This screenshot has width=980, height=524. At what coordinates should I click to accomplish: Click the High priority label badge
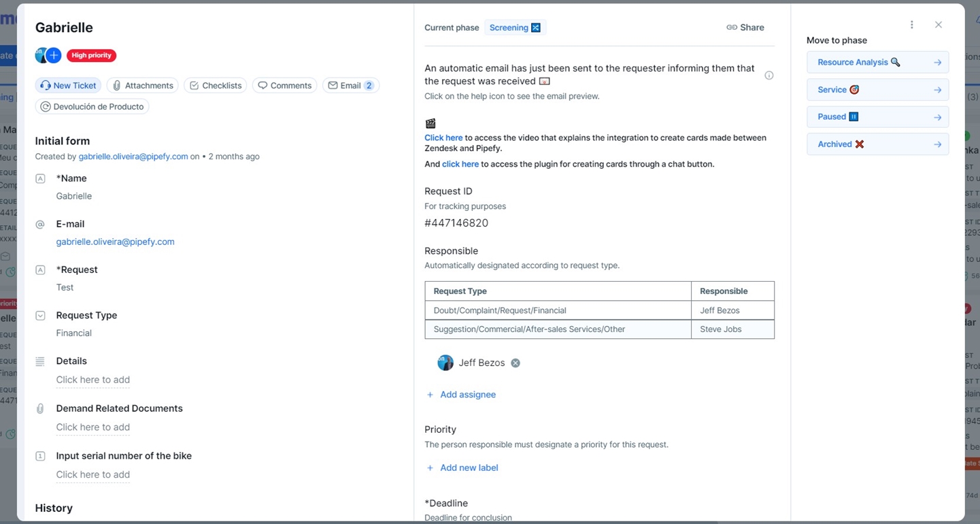[x=91, y=56]
